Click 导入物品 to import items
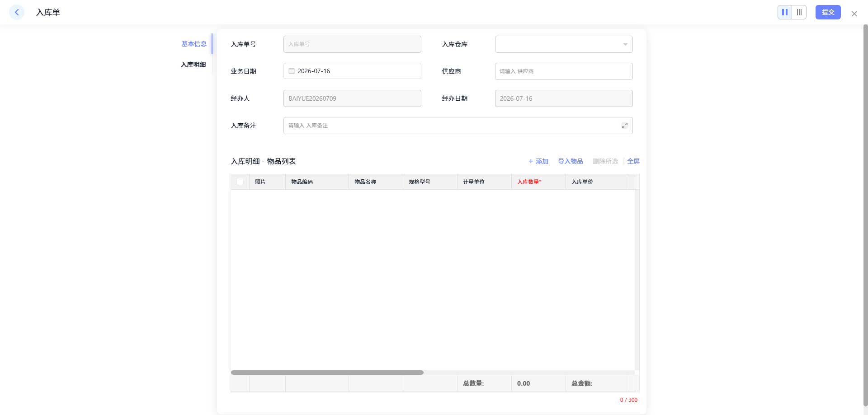The width and height of the screenshot is (868, 415). click(x=571, y=161)
